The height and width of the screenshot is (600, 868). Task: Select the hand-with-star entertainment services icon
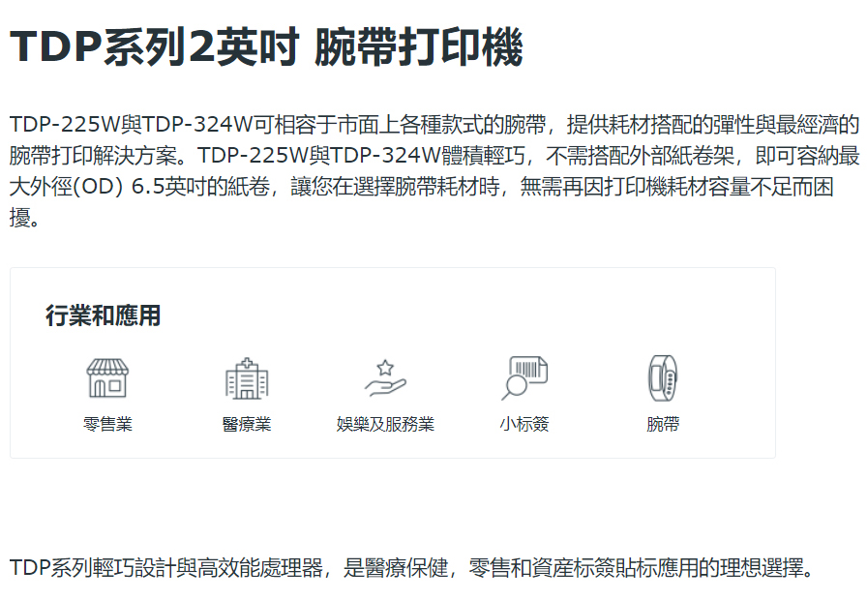[385, 378]
